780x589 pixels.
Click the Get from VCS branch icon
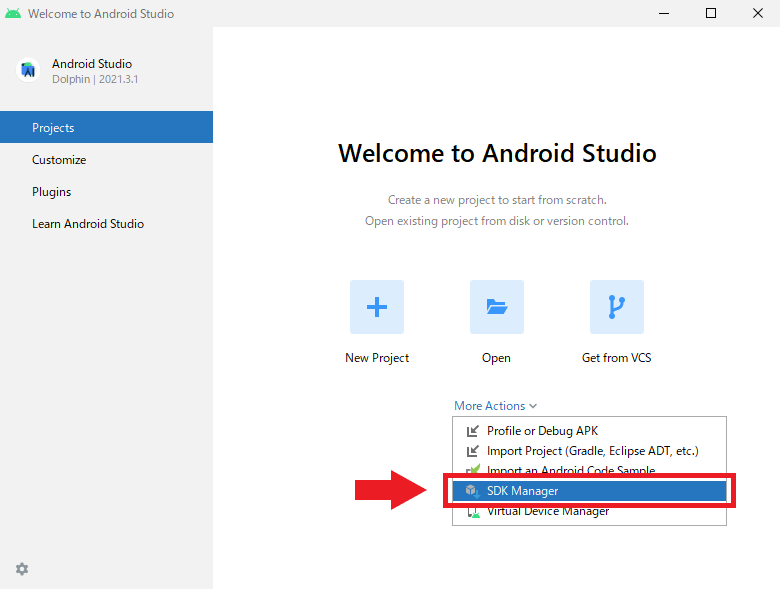pyautogui.click(x=616, y=307)
